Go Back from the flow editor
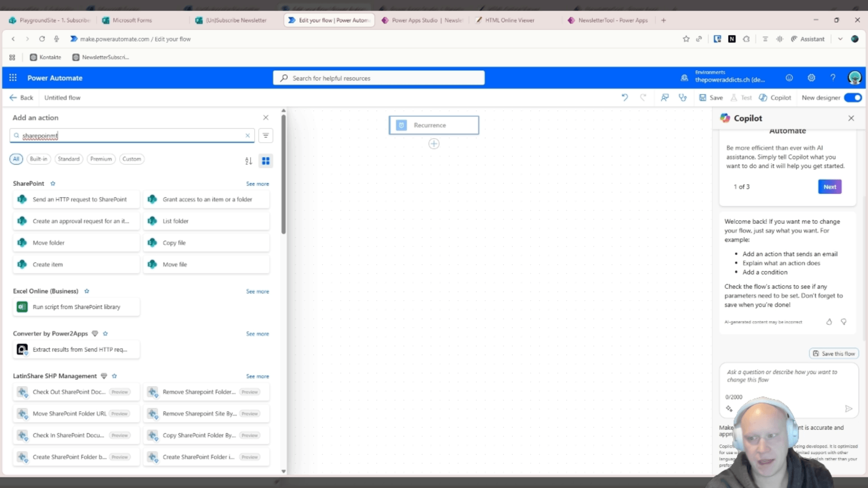 21,98
